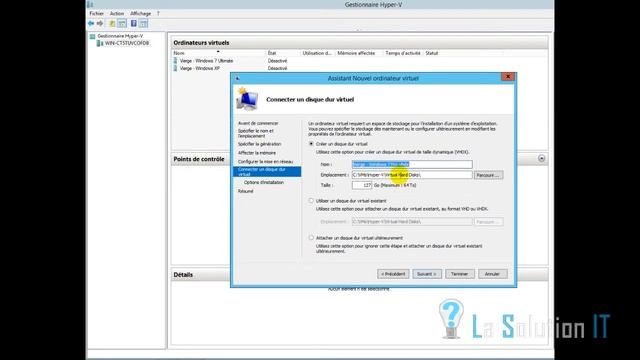Sort by the État column header
640x360 pixels.
tap(282, 53)
